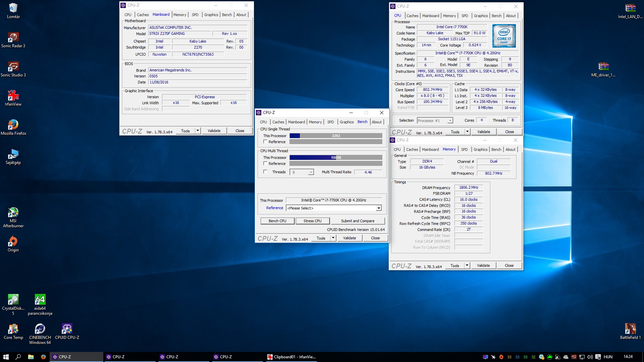Expand Tools arrow in the CPU window
Viewport: 644px width, 362px height.
467,132
